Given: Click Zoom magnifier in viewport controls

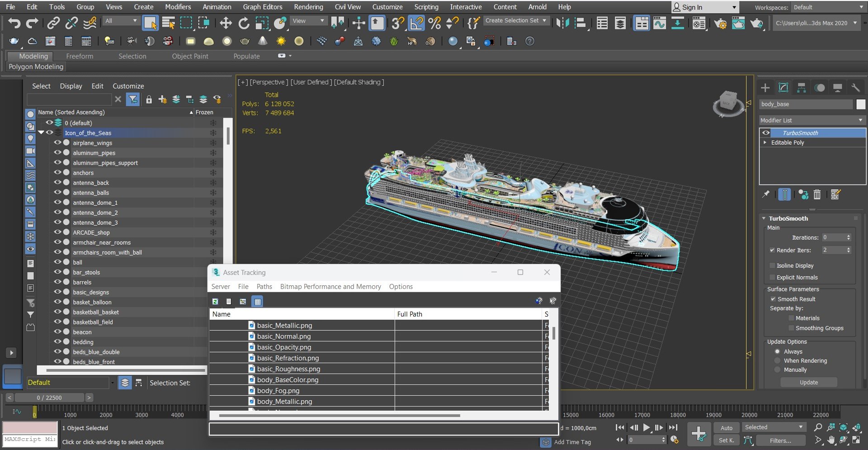Looking at the screenshot, I should pos(818,427).
